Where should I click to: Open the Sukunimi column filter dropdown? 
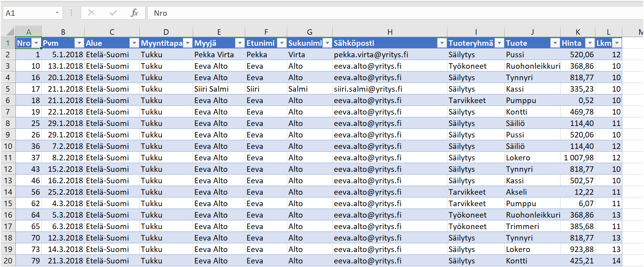click(x=327, y=43)
